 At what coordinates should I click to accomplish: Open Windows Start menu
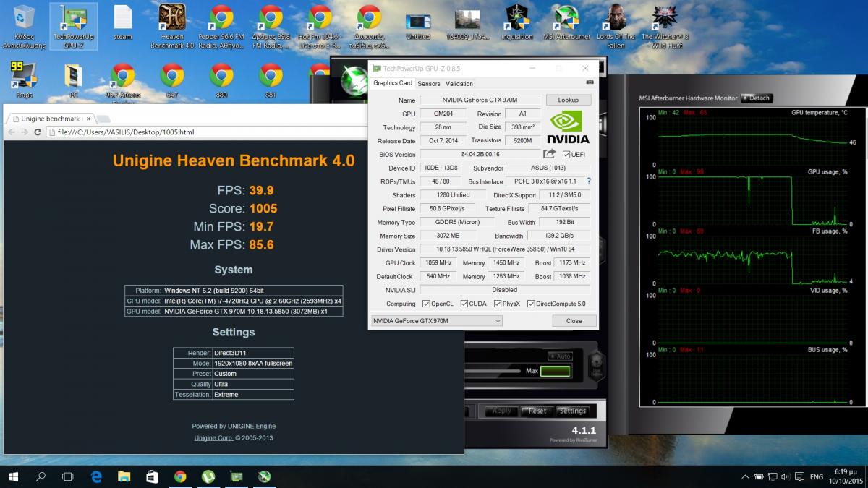(13, 476)
